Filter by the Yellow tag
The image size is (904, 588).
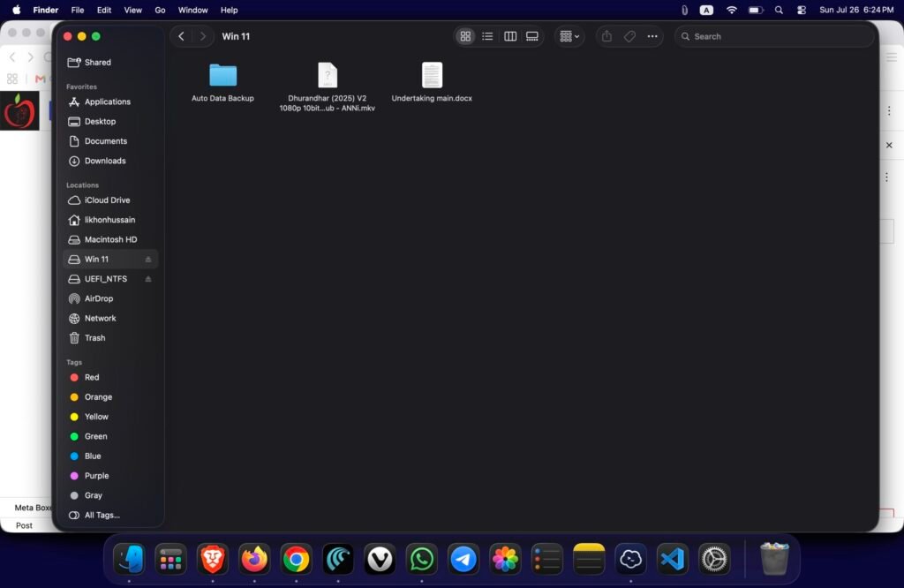(x=110, y=417)
